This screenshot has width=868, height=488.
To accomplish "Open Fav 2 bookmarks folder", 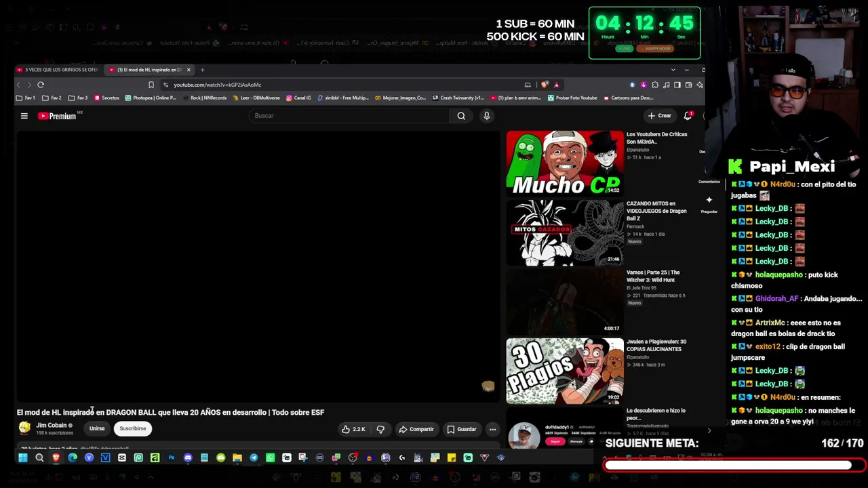I will 52,98.
